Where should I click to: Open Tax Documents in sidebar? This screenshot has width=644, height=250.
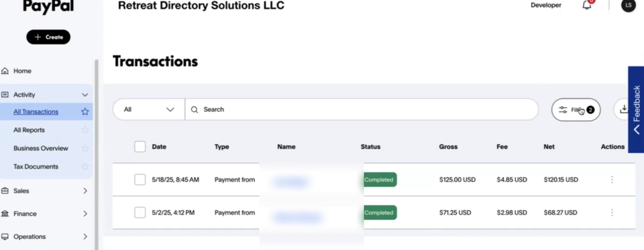pos(36,167)
